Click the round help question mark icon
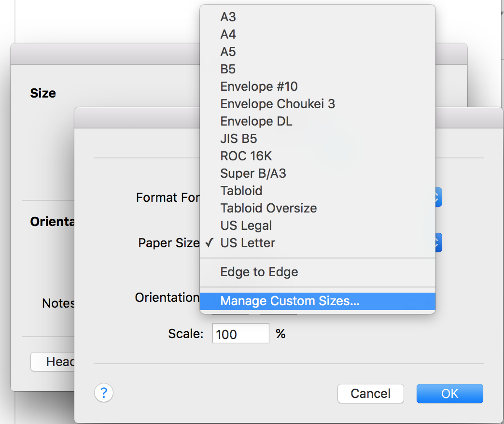 104,393
